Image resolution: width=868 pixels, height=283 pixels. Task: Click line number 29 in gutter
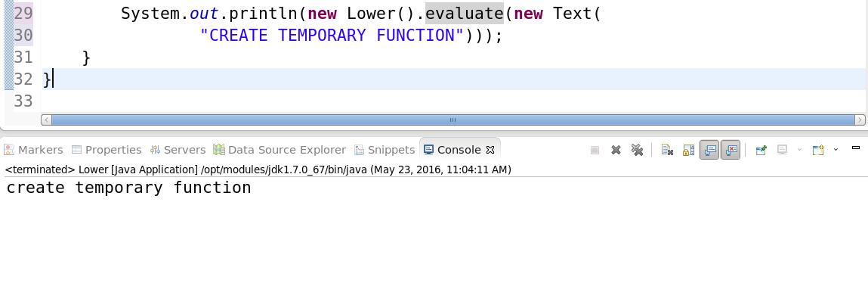pyautogui.click(x=23, y=14)
